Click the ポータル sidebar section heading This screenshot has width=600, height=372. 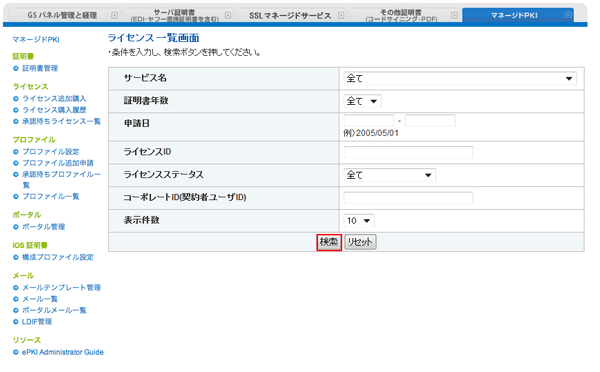27,215
